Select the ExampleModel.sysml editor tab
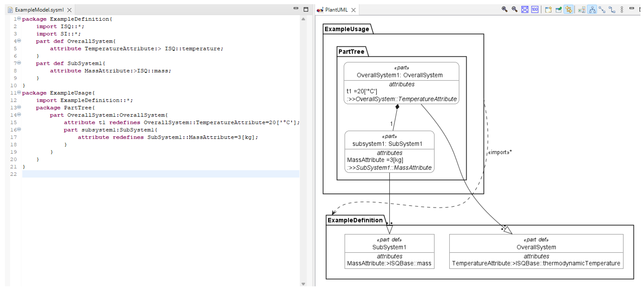Viewport: 644px width, 291px height. coord(39,10)
